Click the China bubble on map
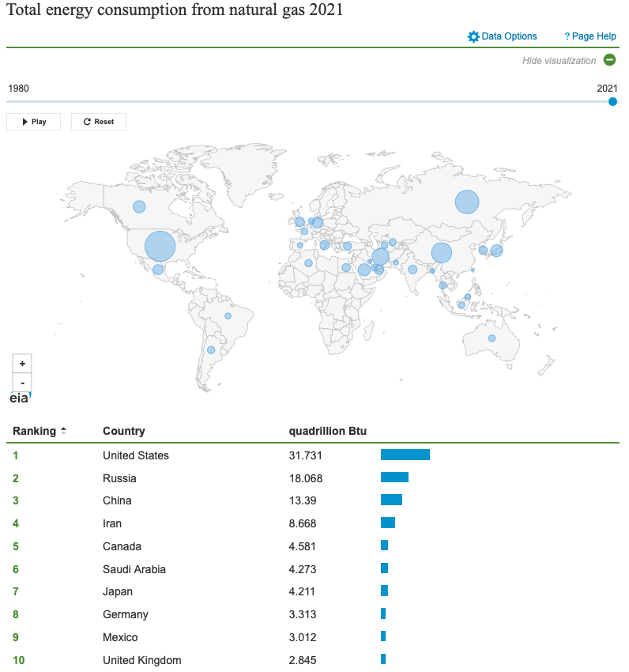The width and height of the screenshot is (629, 672). [442, 253]
